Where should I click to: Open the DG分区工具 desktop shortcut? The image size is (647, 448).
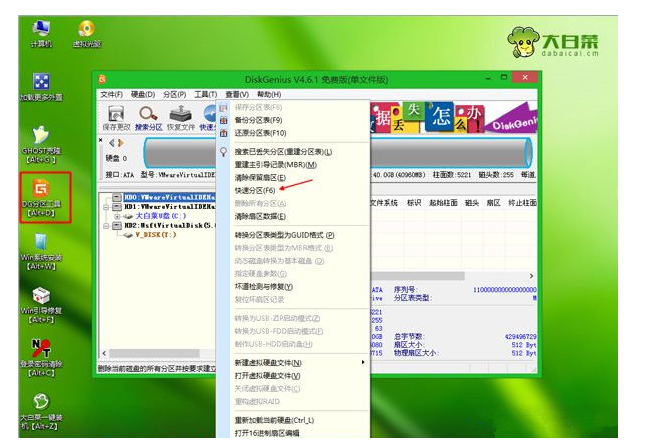[41, 193]
